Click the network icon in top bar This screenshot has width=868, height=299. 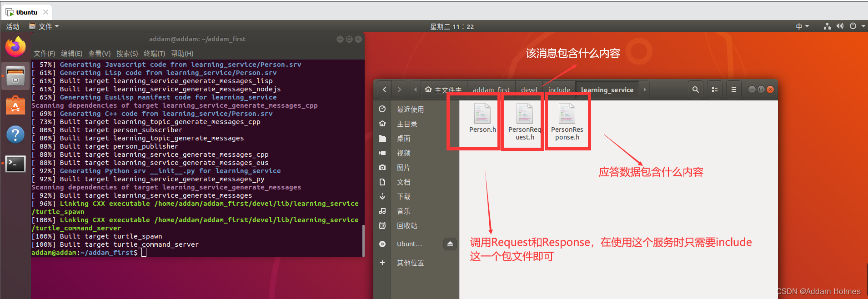point(827,26)
